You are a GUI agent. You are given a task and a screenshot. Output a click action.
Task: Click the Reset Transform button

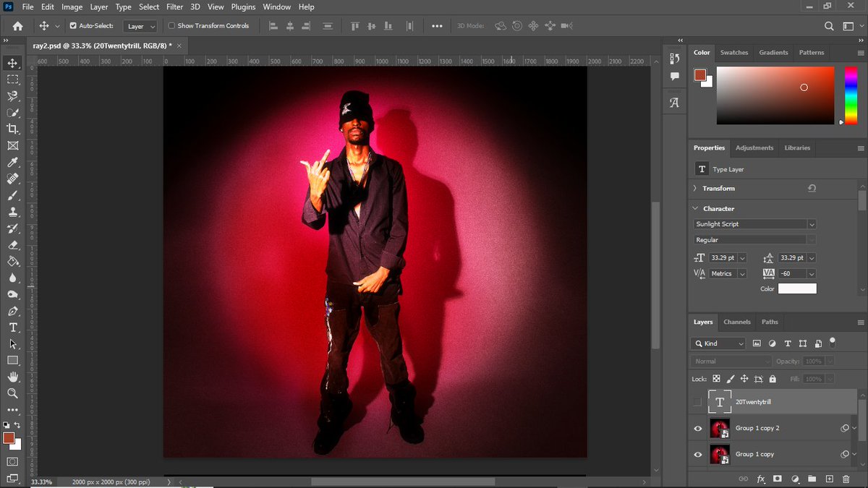coord(812,188)
